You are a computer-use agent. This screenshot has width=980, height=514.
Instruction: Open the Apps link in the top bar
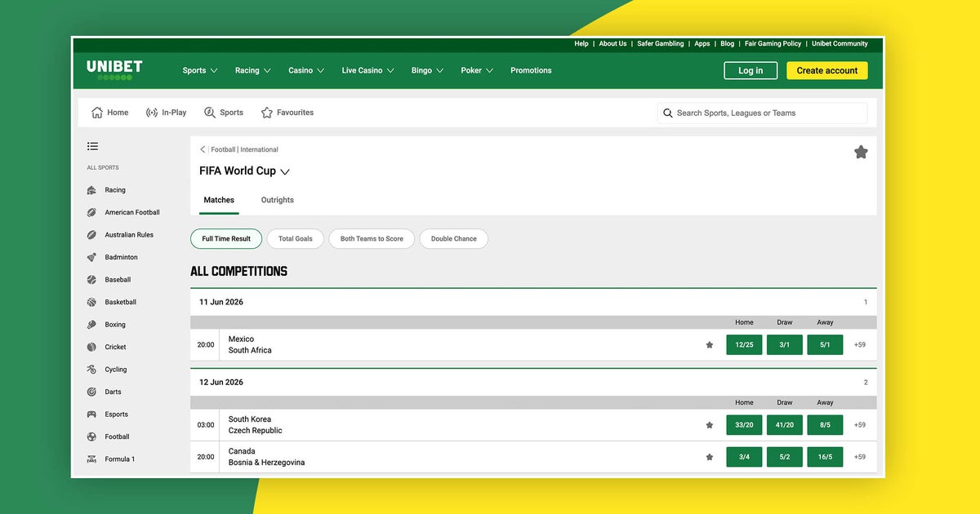[x=702, y=44]
